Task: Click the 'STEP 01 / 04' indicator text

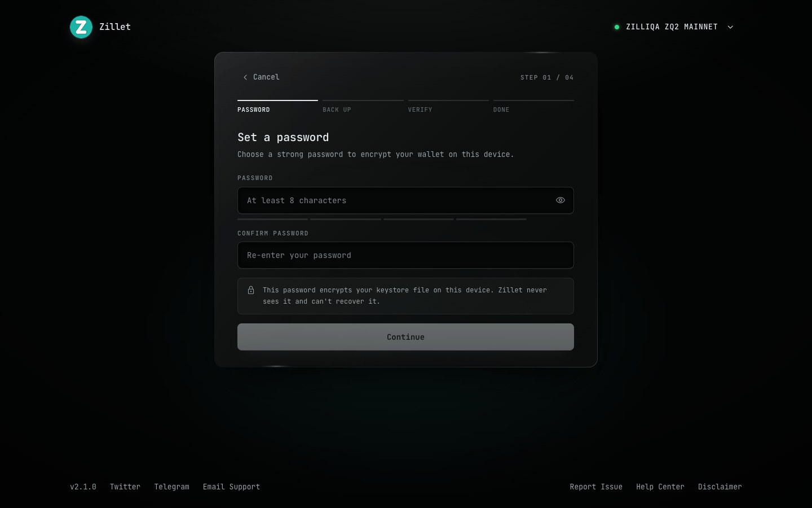Action: click(547, 77)
